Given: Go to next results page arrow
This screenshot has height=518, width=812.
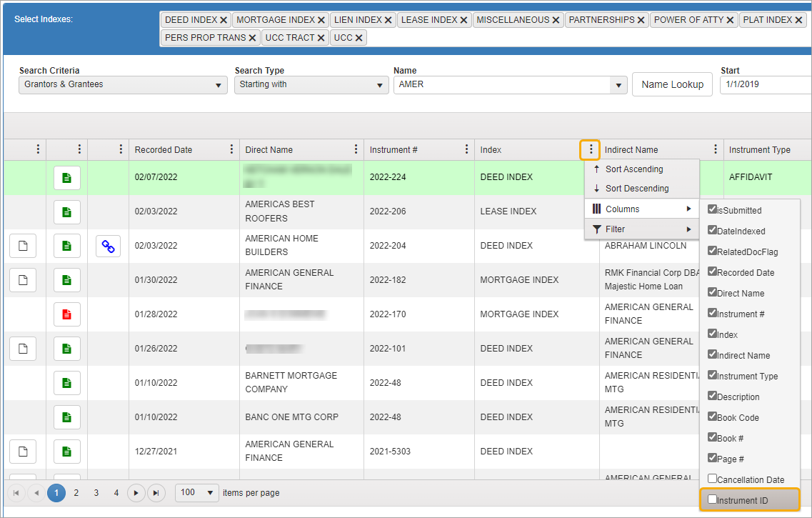Looking at the screenshot, I should 136,493.
